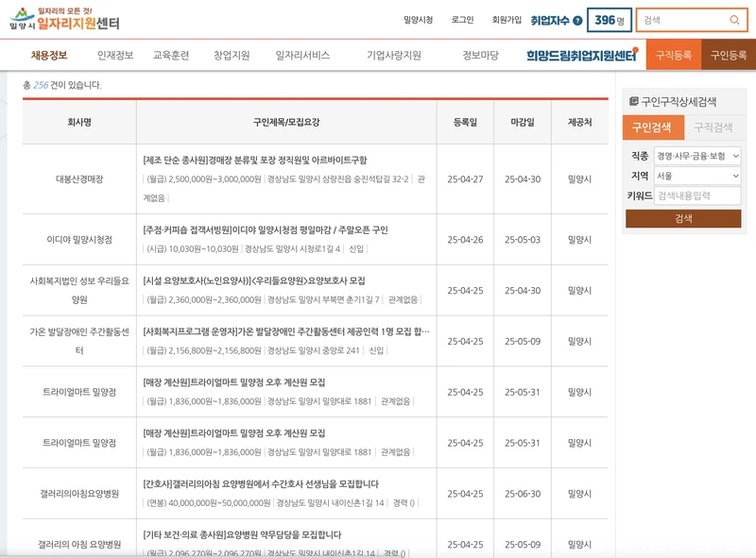Open the 기업사랑지원 menu

point(394,56)
